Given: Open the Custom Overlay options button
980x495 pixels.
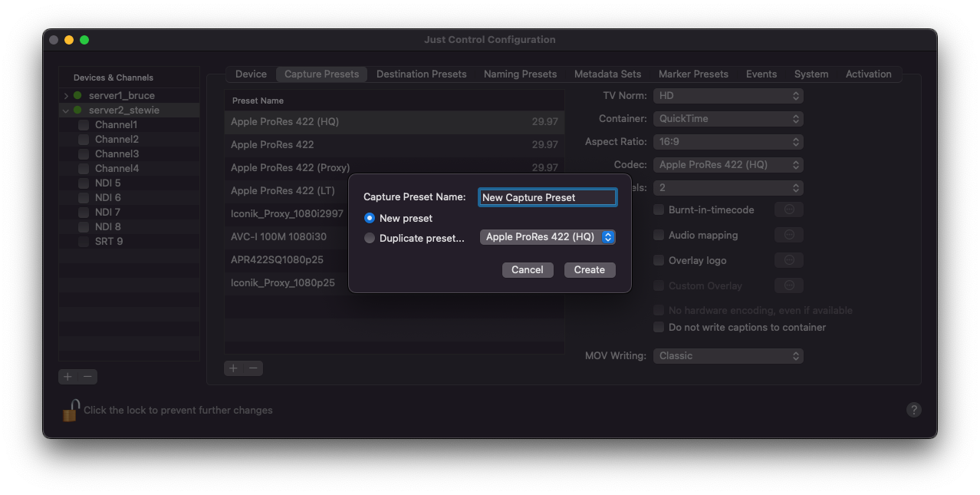Looking at the screenshot, I should pos(789,285).
